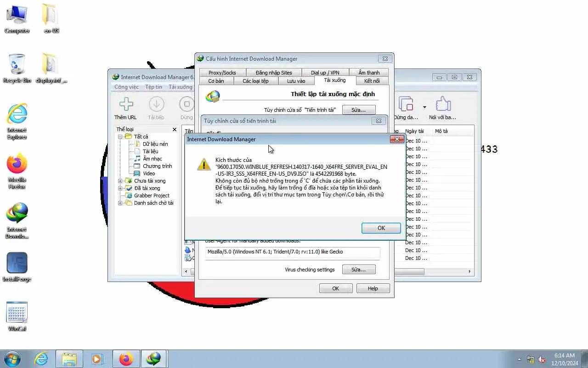Click the IDM taskbar button

[154, 359]
